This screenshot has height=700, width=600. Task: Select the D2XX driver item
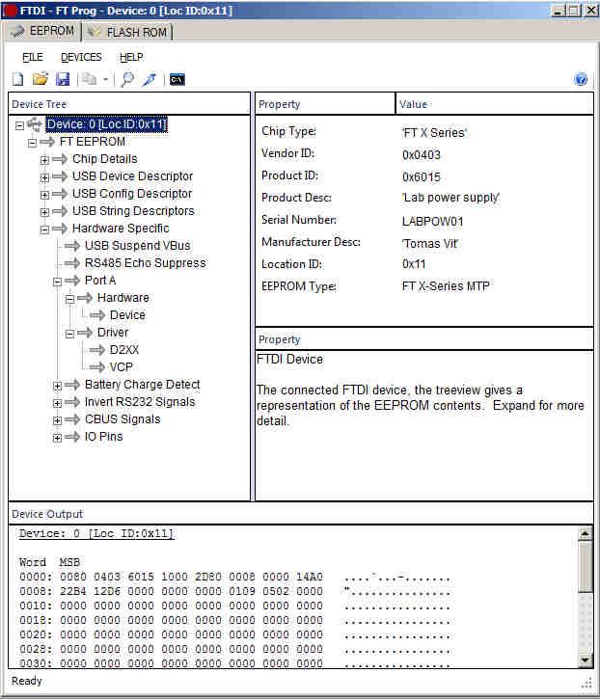[x=124, y=350]
